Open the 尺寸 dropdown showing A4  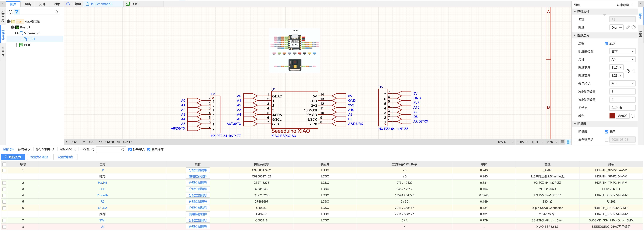(x=622, y=59)
